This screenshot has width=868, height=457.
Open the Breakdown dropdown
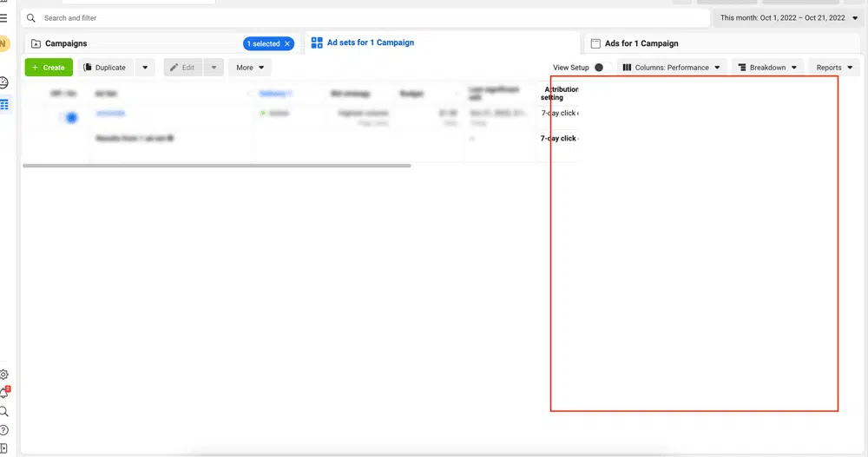click(x=766, y=68)
